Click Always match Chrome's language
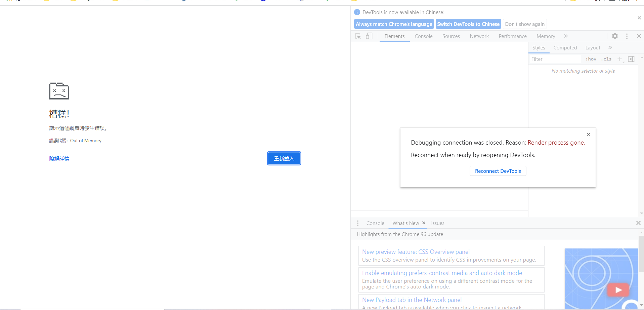 [x=394, y=24]
